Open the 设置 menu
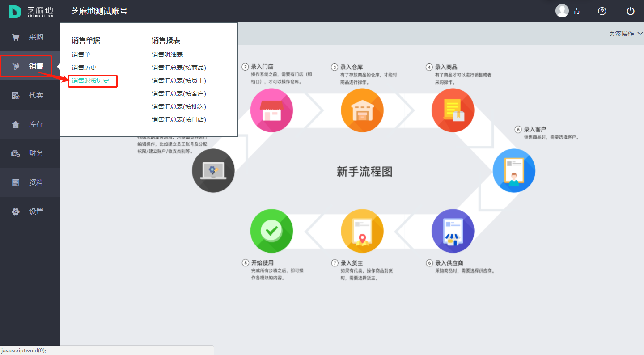Image resolution: width=644 pixels, height=355 pixels. pyautogui.click(x=36, y=211)
